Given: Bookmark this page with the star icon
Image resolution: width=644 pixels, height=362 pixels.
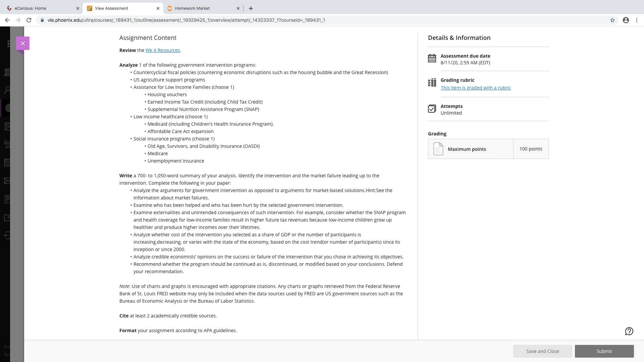Looking at the screenshot, I should tap(612, 20).
